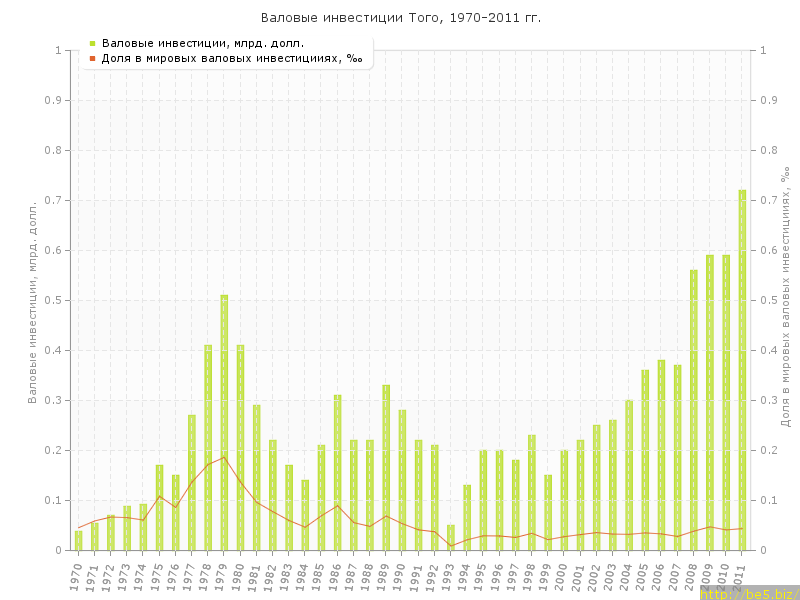The width and height of the screenshot is (800, 600).
Task: Toggle the Валовые инвестиции, млрд. долл. legend label
Action: pos(203,43)
